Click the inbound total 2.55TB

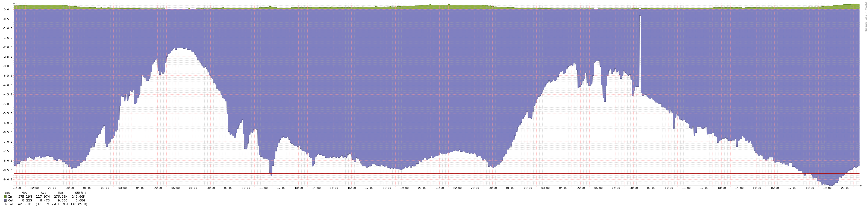(x=52, y=204)
